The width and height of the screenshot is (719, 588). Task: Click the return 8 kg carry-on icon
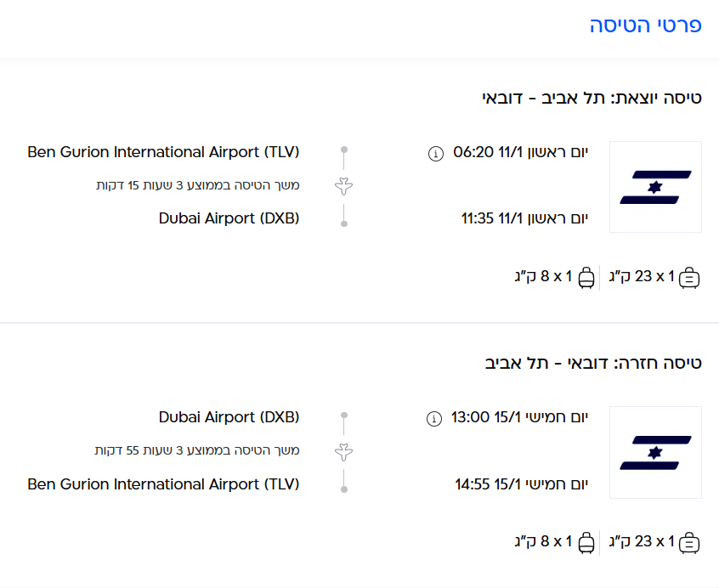tap(586, 542)
